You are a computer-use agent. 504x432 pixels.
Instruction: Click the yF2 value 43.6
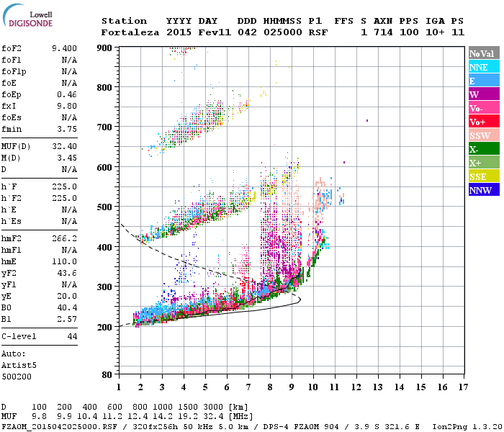coord(67,273)
